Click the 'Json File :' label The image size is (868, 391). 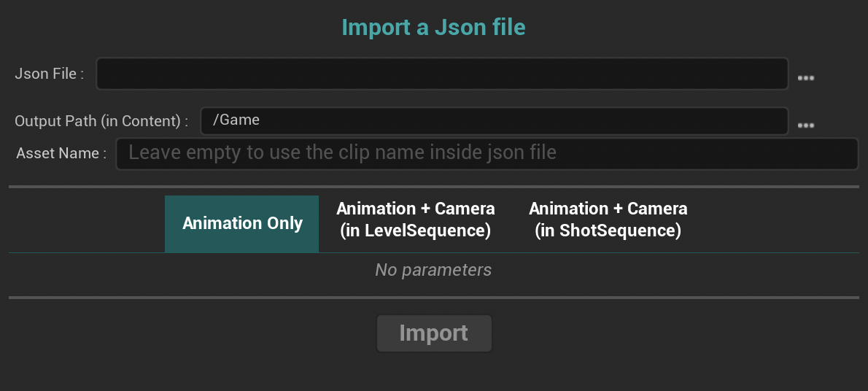[50, 74]
